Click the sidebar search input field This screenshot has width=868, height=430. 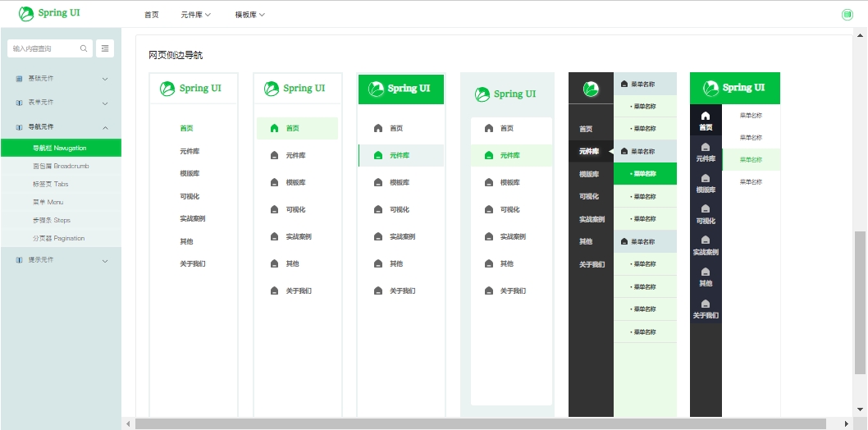click(44, 49)
